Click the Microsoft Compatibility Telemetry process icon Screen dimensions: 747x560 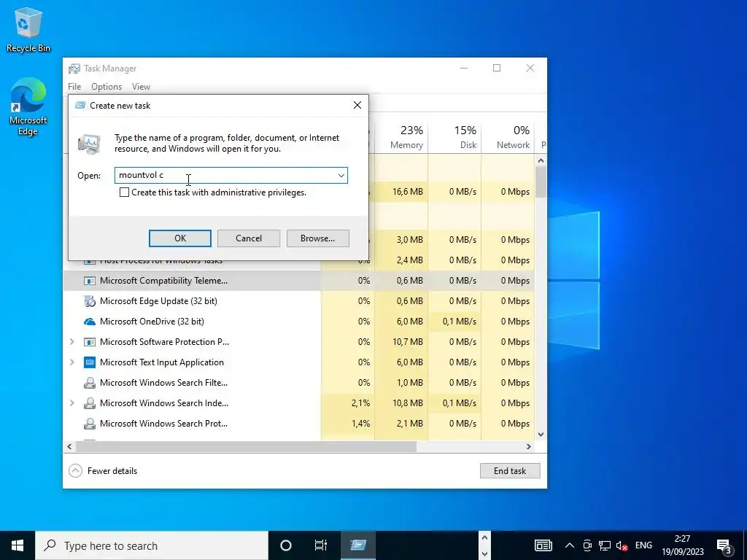click(x=90, y=281)
